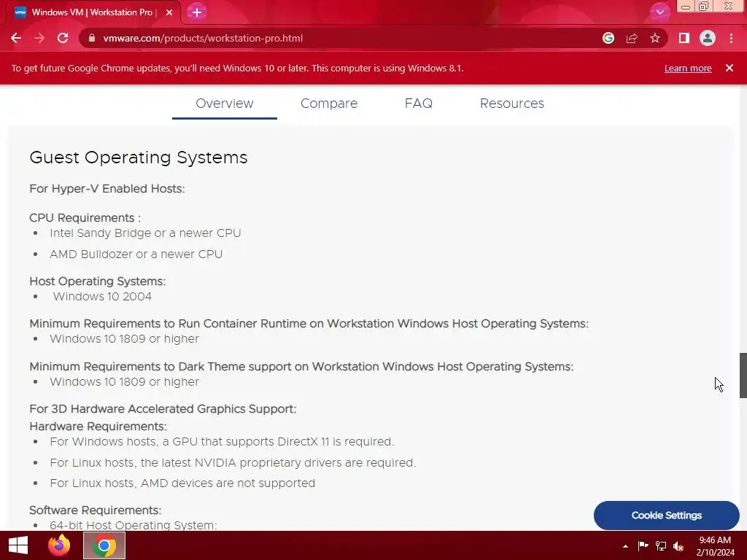The height and width of the screenshot is (560, 747).
Task: Click For Hyper-V Enabled Hosts text
Action: pos(107,189)
